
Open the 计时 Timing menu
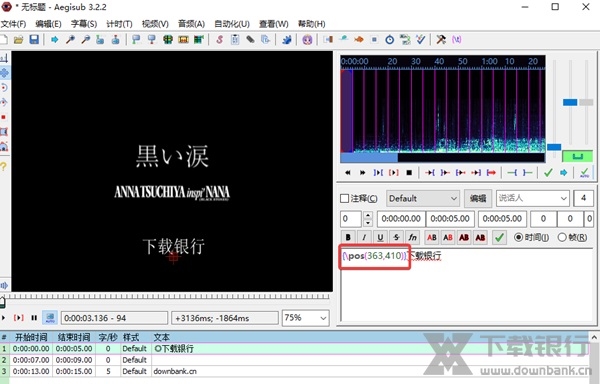[x=119, y=24]
